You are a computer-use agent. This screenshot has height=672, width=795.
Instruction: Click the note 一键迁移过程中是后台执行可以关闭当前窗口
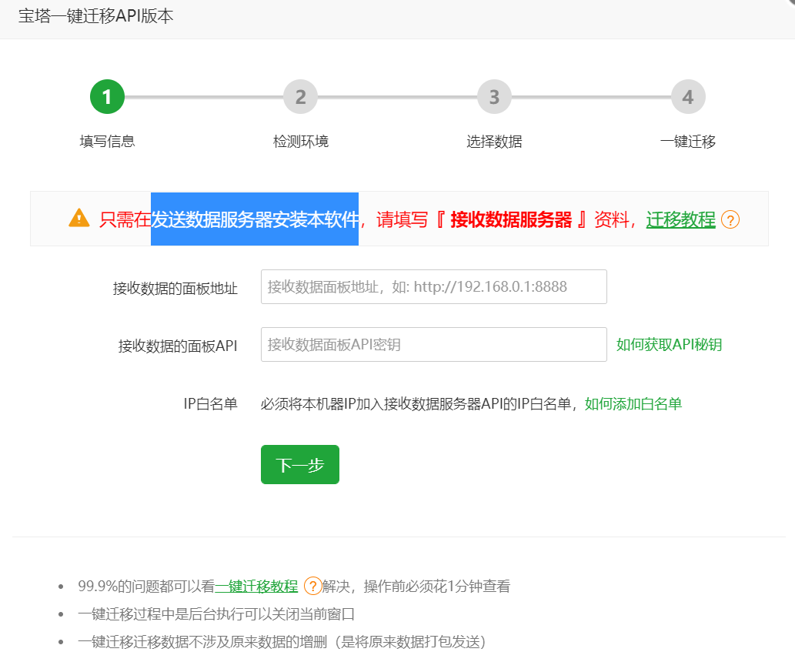coord(216,614)
